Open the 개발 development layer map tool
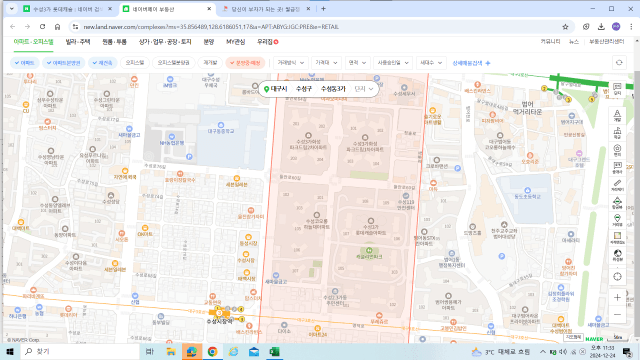 [617, 116]
